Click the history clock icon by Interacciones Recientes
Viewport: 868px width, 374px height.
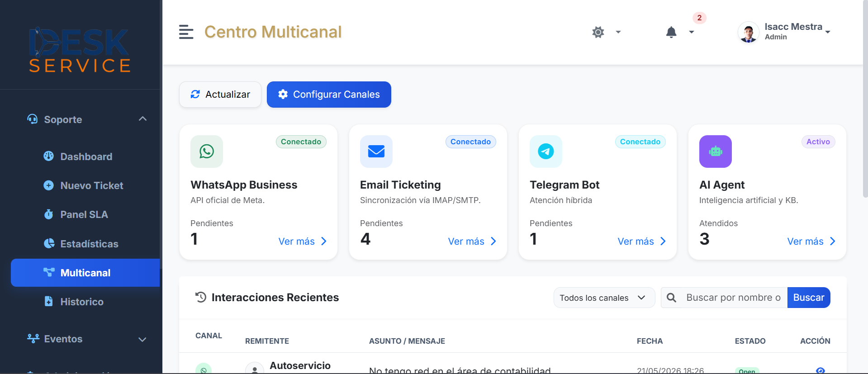[201, 297]
